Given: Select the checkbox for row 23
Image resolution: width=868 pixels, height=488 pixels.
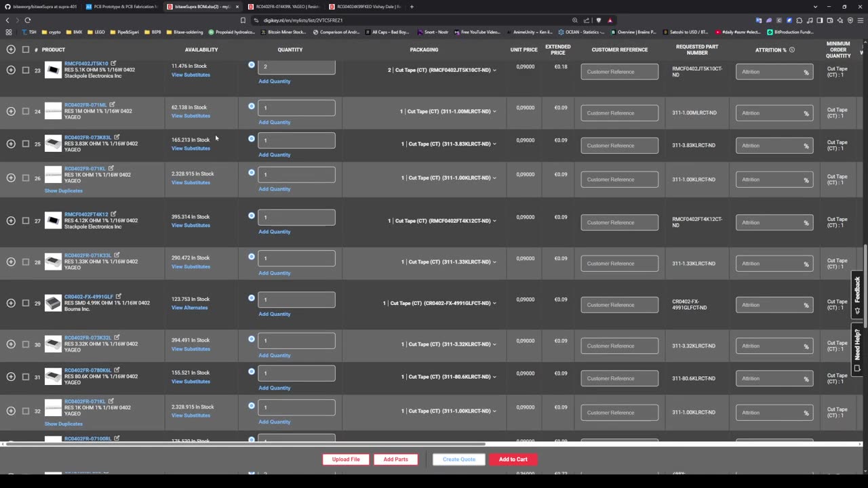Looking at the screenshot, I should coord(26,70).
